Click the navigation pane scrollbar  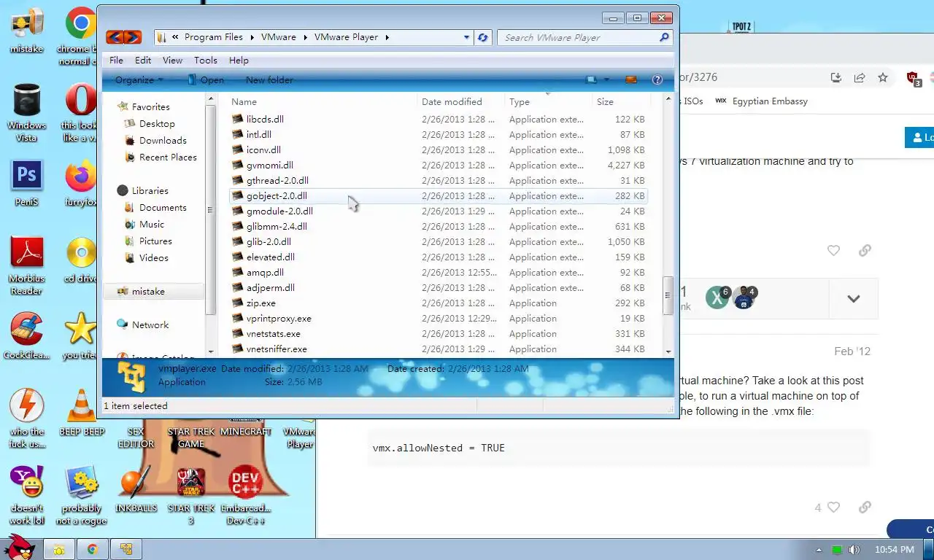[210, 210]
